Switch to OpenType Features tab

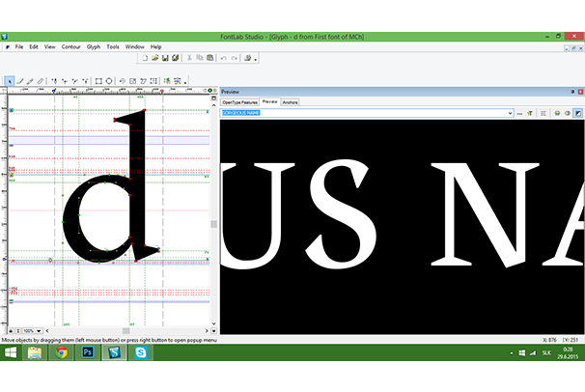pyautogui.click(x=239, y=101)
